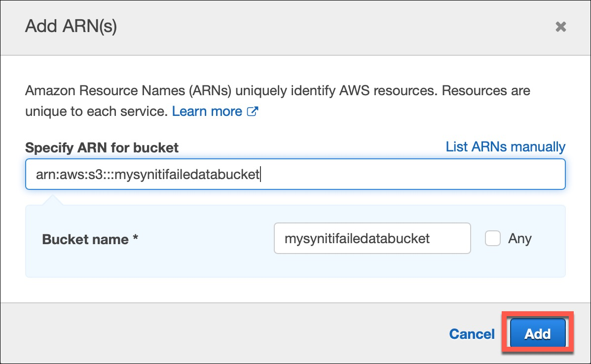Click the Specify ARN for bucket label
Image resolution: width=591 pixels, height=364 pixels.
coord(102,147)
